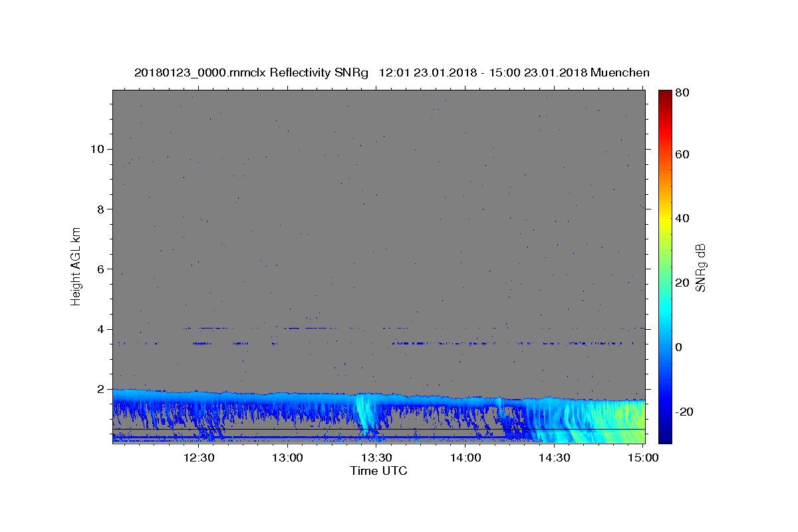Click the colorbar tick value 80
The image size is (798, 532).
[682, 92]
